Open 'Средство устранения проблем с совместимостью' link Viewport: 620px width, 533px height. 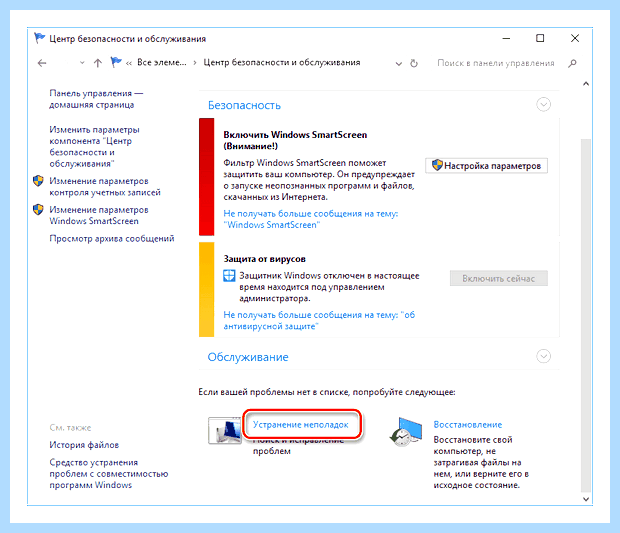pyautogui.click(x=109, y=474)
